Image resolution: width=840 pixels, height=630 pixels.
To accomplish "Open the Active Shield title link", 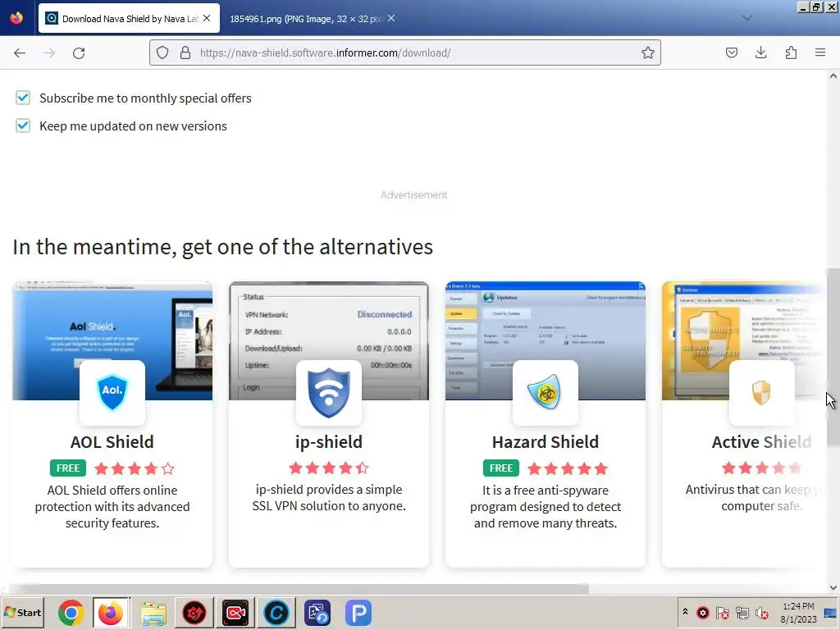I will pos(762,442).
